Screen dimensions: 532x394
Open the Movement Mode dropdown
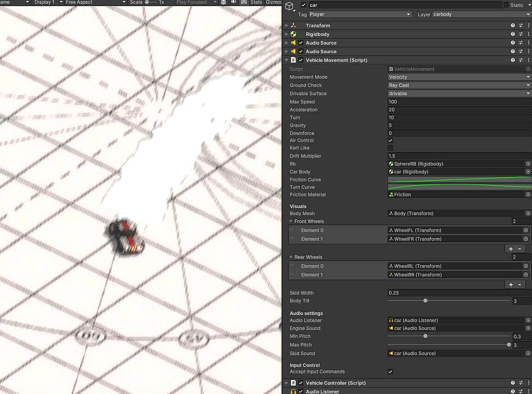pos(459,77)
